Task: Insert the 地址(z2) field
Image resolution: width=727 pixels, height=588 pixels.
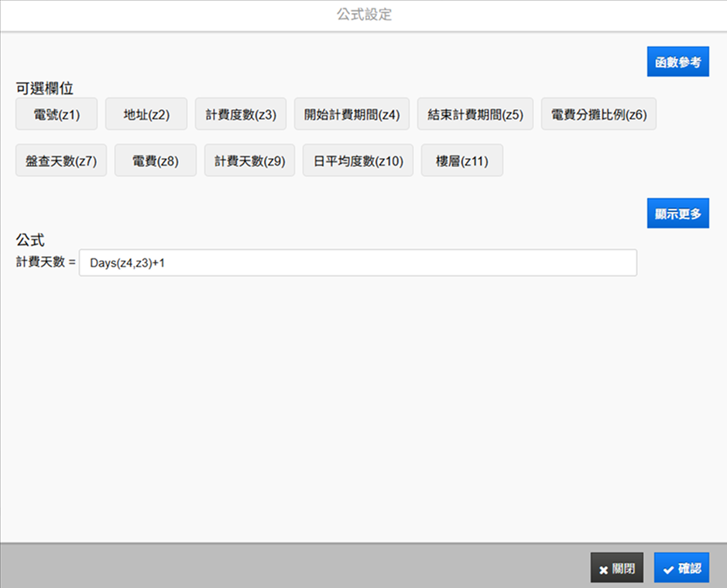Action: (146, 115)
